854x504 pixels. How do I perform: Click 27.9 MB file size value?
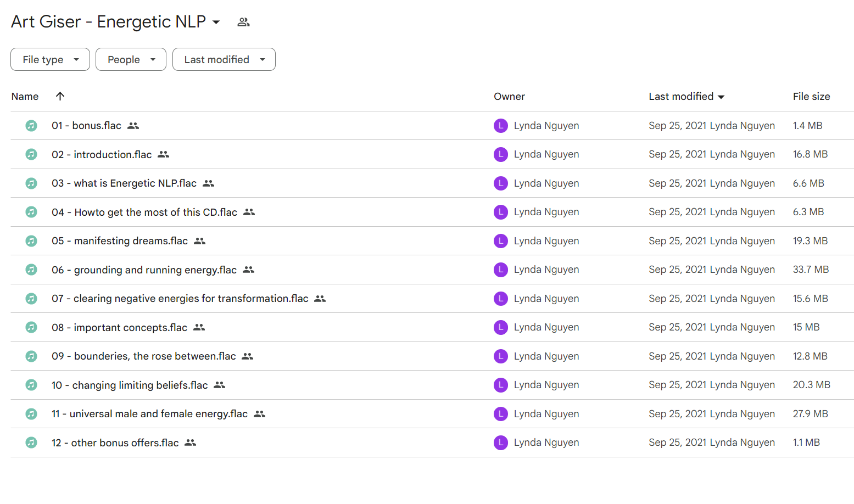click(x=810, y=414)
